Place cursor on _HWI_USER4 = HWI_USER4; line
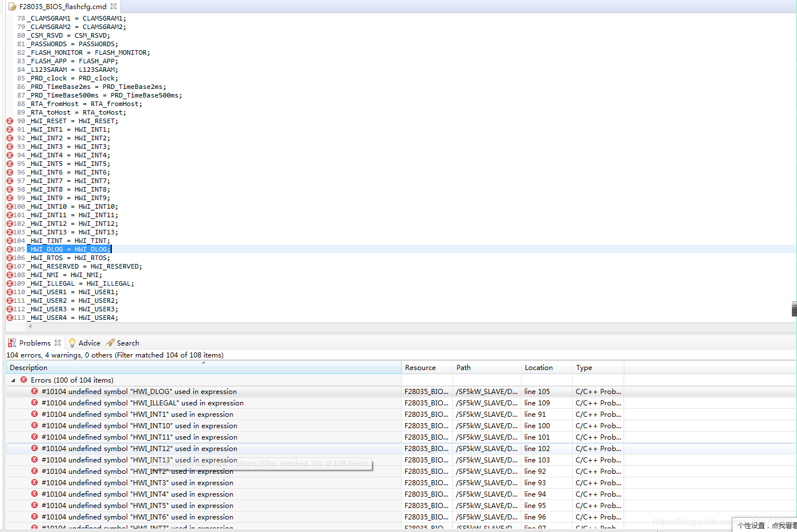This screenshot has width=797, height=532. tap(72, 318)
